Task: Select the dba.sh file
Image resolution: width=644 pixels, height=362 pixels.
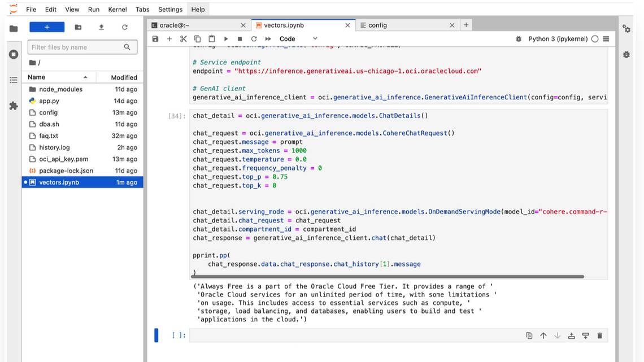Action: click(x=82, y=124)
